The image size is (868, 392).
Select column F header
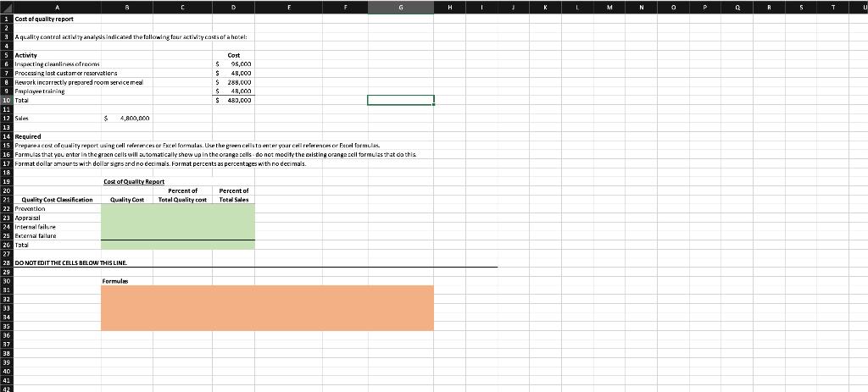click(346, 7)
